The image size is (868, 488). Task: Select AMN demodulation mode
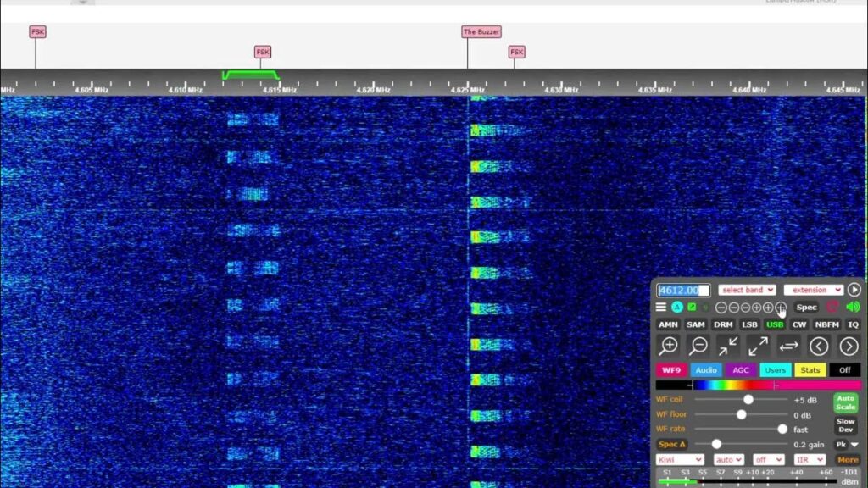pyautogui.click(x=668, y=324)
